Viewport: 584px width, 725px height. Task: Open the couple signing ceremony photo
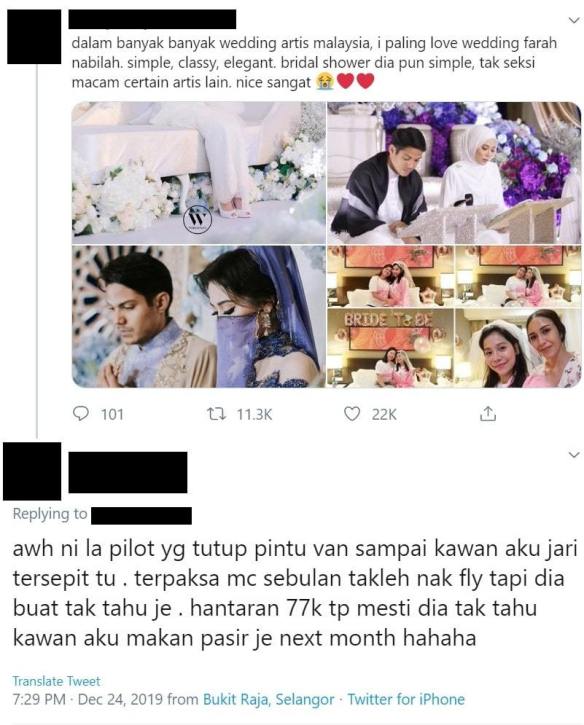[x=454, y=172]
